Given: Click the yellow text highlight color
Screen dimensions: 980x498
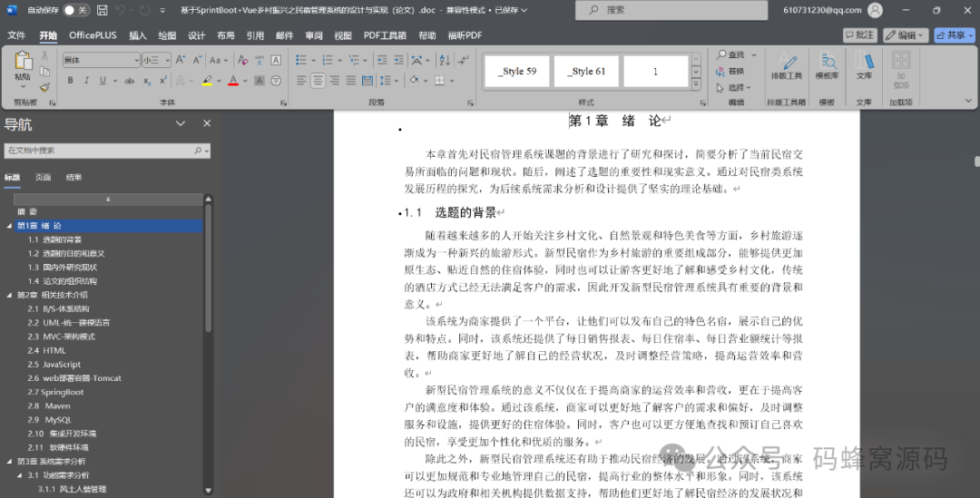Looking at the screenshot, I should click(207, 81).
